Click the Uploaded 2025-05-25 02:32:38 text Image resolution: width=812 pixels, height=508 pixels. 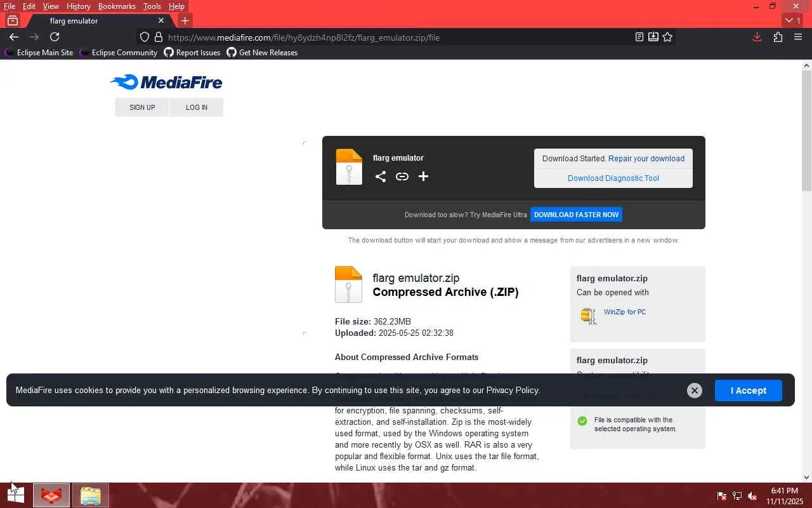tap(394, 333)
